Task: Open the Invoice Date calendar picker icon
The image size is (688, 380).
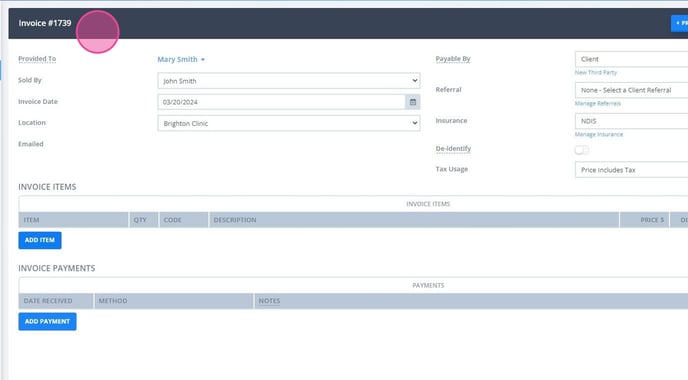Action: point(412,102)
